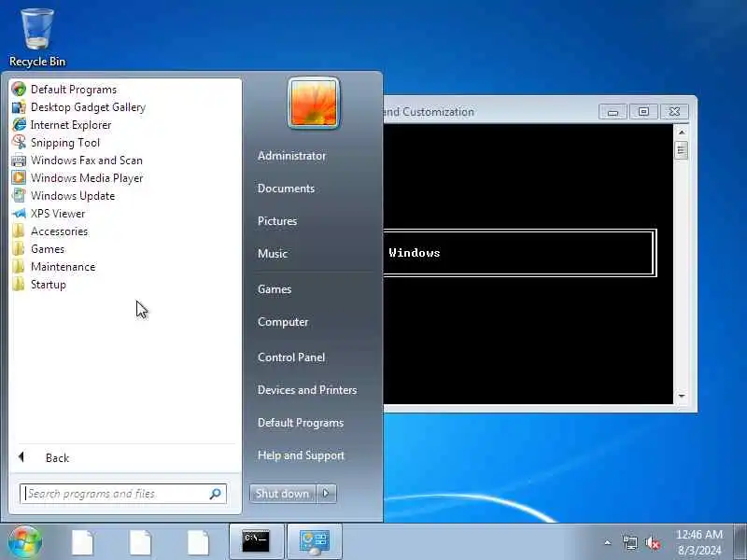Screen dimensions: 747x560
Task: Click the Startup folder icon
Action: 19,285
